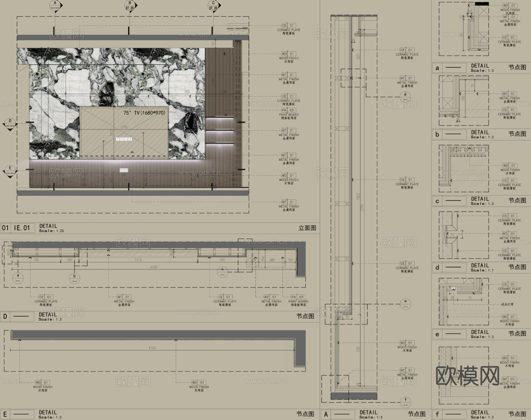Click detail callout circle c in section D
The image size is (531, 420).
pos(222,272)
